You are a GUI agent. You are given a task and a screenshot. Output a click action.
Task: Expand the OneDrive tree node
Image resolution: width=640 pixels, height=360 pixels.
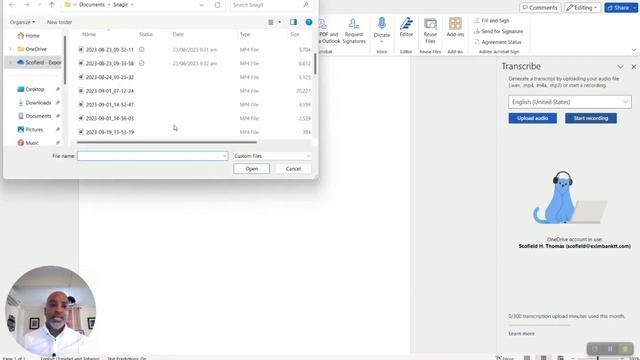click(x=11, y=49)
